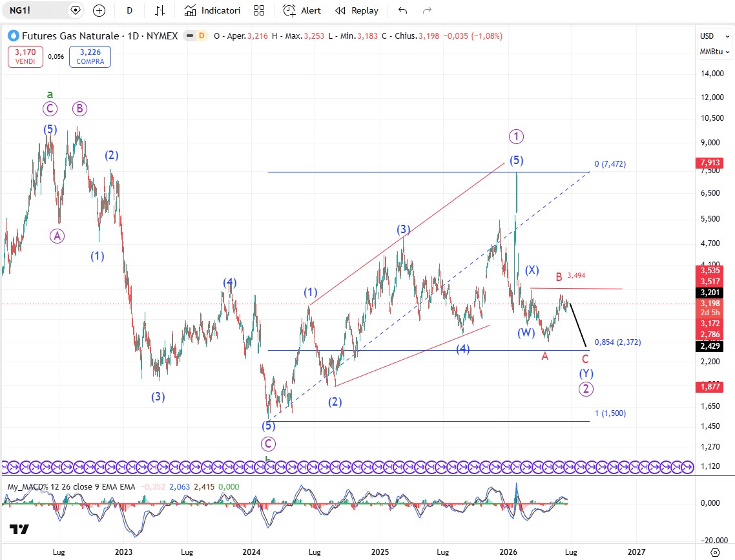Screen dimensions: 735x560
Task: Click the 2026 label on time axis
Action: [x=508, y=552]
